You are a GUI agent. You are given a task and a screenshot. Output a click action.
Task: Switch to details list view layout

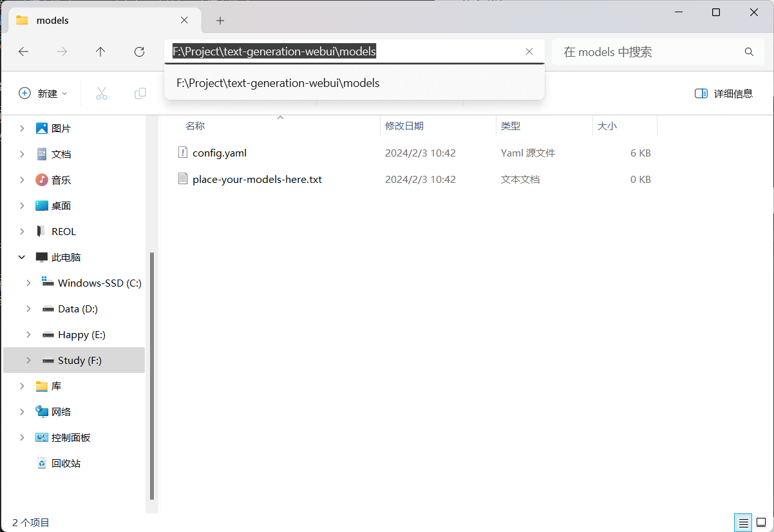pos(743,522)
